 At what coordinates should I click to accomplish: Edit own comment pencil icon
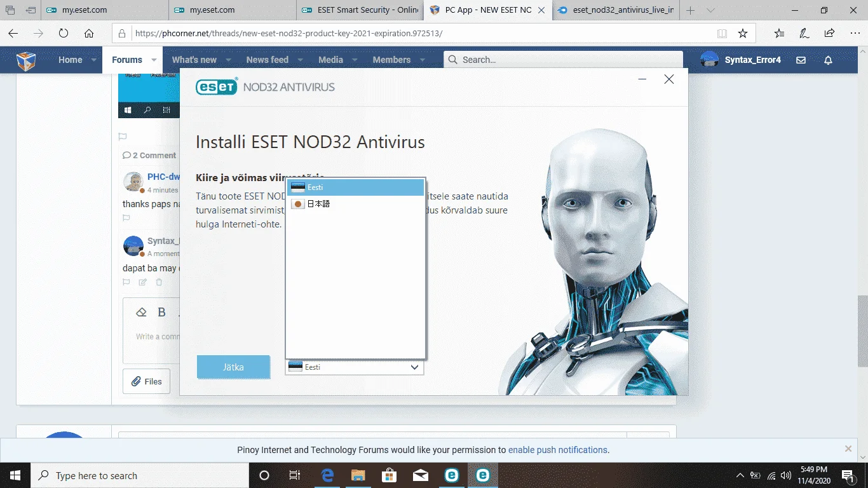point(143,282)
